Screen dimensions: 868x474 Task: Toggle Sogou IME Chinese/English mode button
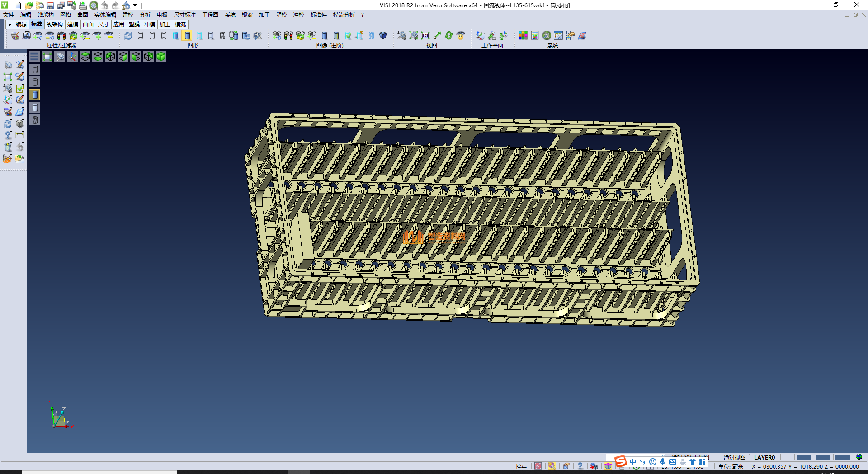click(633, 462)
